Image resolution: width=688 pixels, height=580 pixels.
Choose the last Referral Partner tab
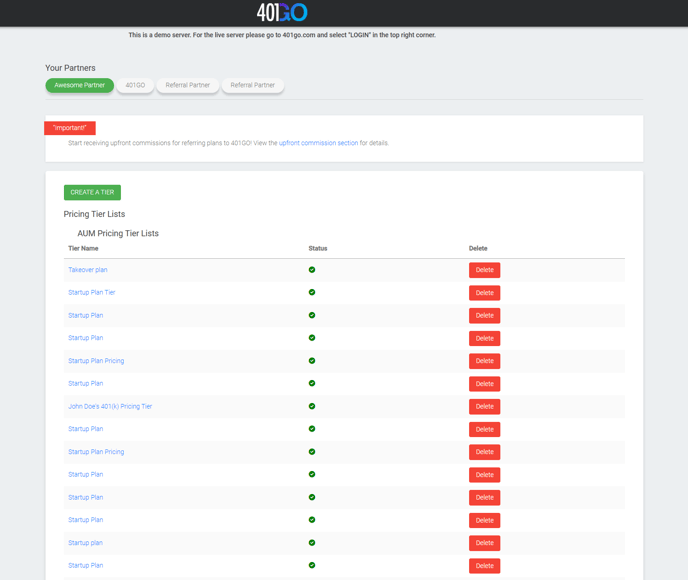253,86
